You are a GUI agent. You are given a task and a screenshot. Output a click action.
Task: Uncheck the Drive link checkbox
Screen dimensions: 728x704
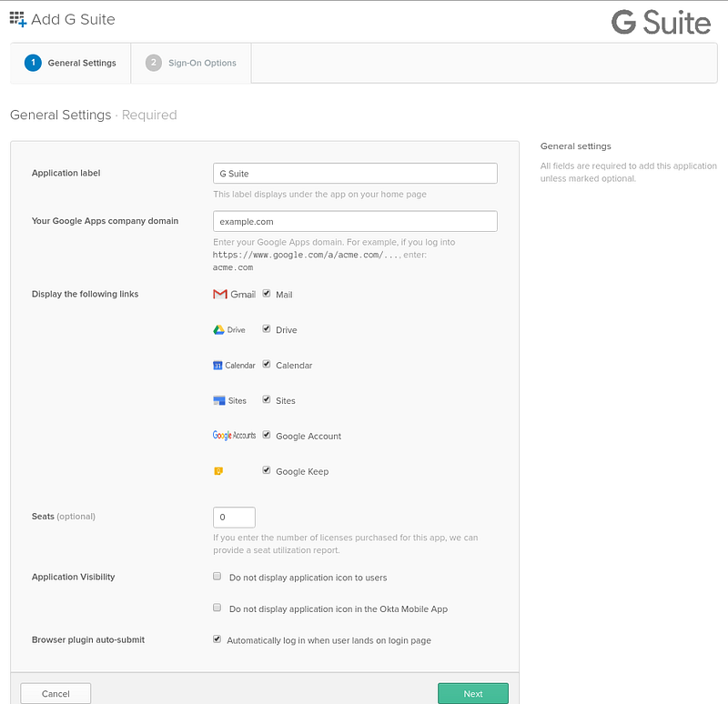[x=267, y=328]
